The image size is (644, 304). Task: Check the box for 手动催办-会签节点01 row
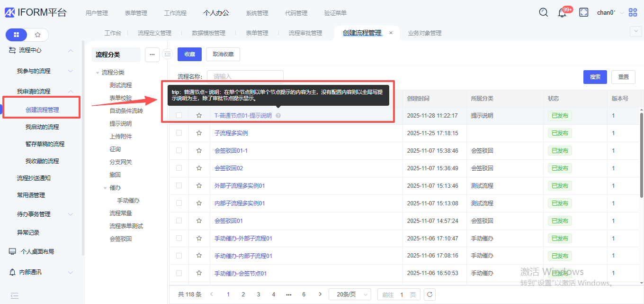[179, 273]
